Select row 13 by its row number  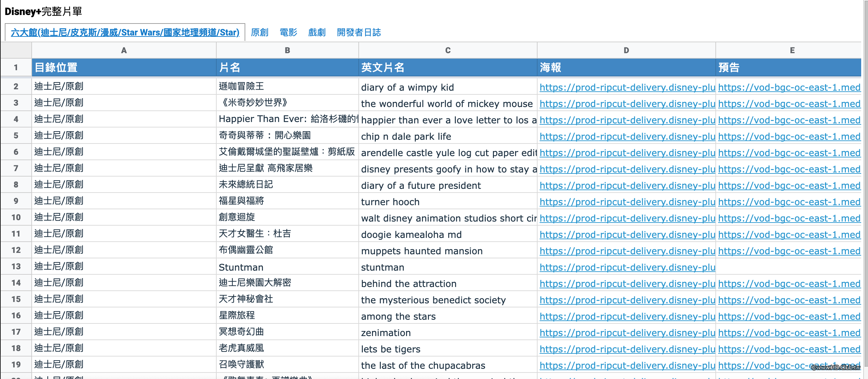coord(16,267)
